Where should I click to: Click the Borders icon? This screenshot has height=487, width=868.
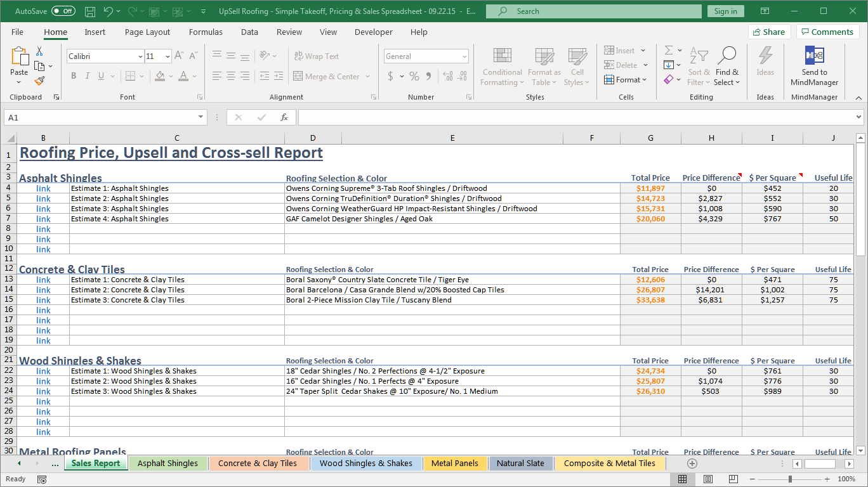pyautogui.click(x=130, y=76)
